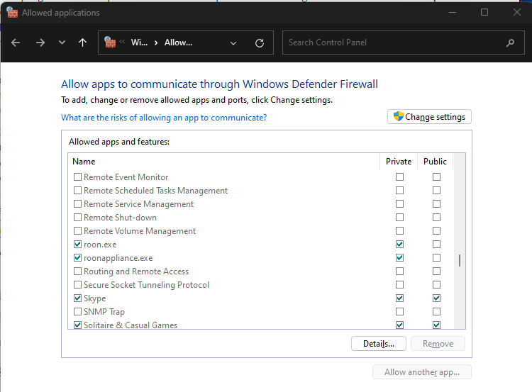Uncheck the roonappliance.exe name checkbox

(78, 258)
